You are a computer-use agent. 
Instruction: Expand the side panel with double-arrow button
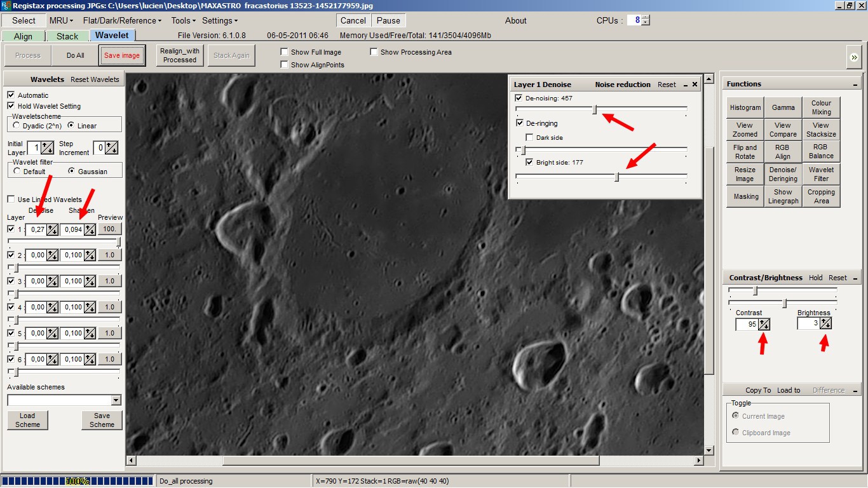click(x=854, y=57)
